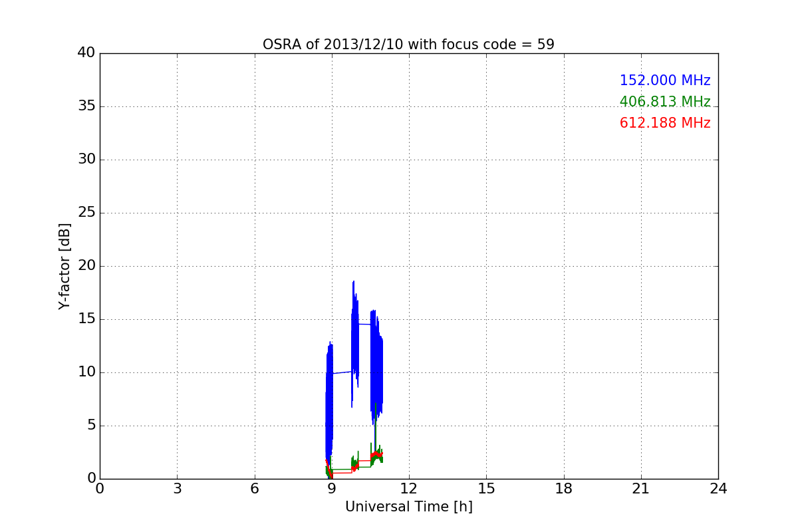798x532 pixels.
Task: Click the plot title 'OSRA of 2013/12/10 with focus code = 59'
Action: [x=408, y=45]
